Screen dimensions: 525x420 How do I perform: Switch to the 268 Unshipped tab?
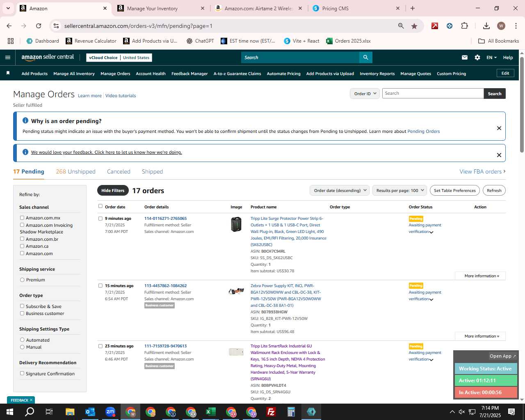click(75, 171)
